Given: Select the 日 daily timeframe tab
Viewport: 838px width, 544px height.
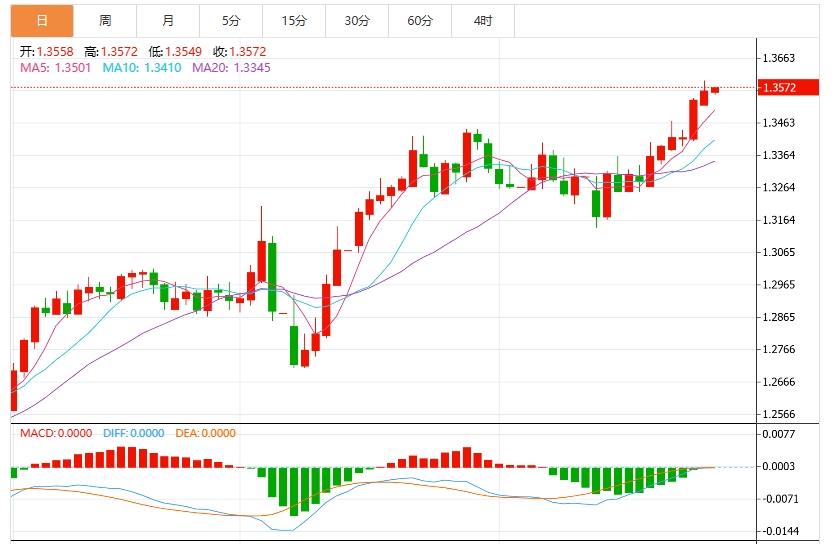Looking at the screenshot, I should pyautogui.click(x=41, y=20).
